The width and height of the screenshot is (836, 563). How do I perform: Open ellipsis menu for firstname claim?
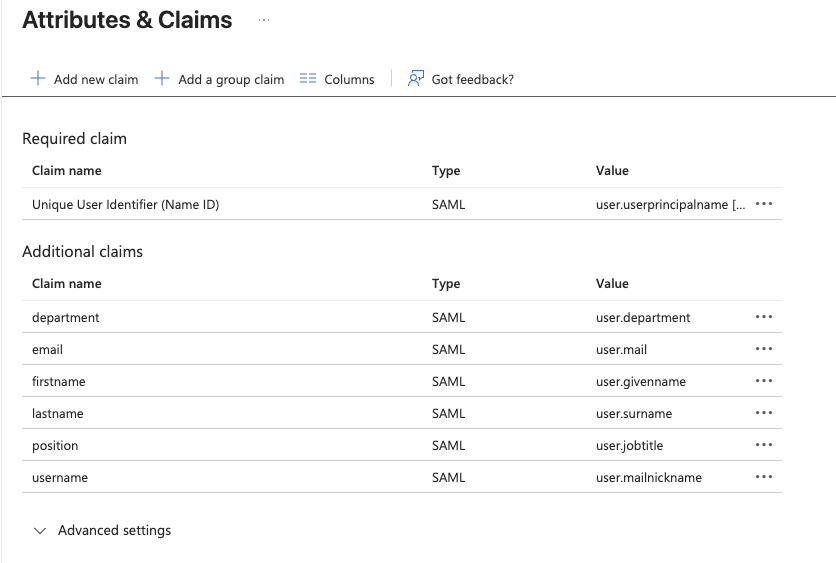click(764, 381)
